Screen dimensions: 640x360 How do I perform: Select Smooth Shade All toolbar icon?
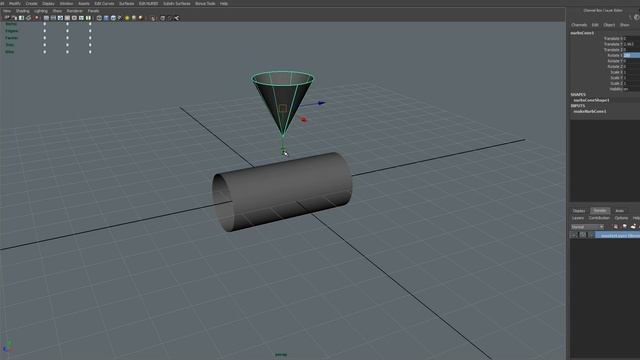point(106,18)
